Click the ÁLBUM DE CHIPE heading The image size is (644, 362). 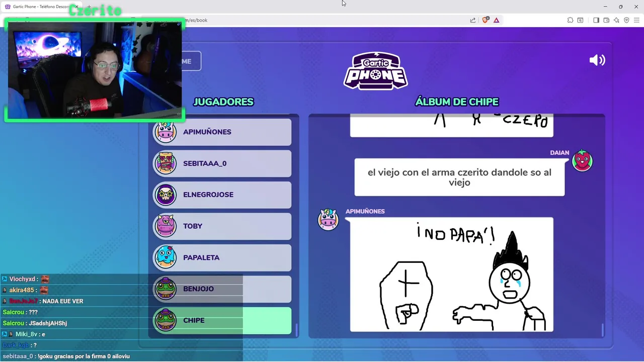(457, 102)
